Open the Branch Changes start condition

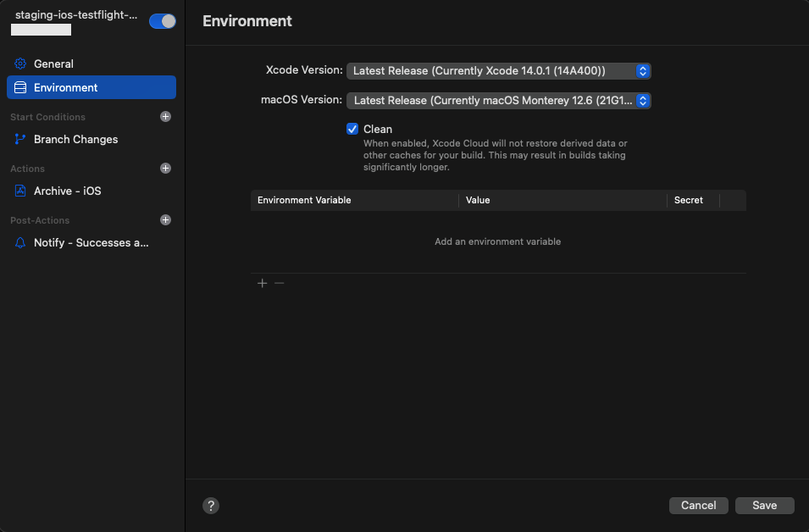75,140
